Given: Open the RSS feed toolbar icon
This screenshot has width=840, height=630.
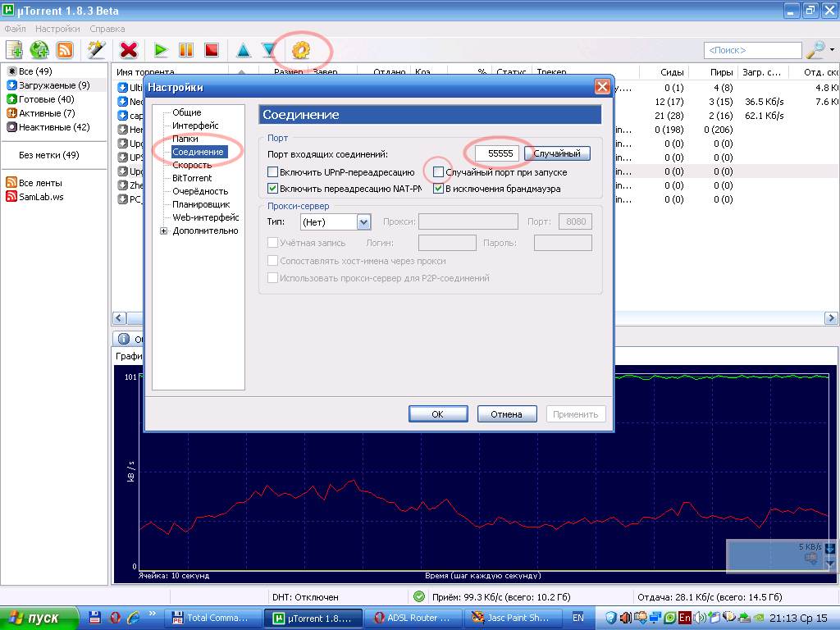Looking at the screenshot, I should coord(65,50).
